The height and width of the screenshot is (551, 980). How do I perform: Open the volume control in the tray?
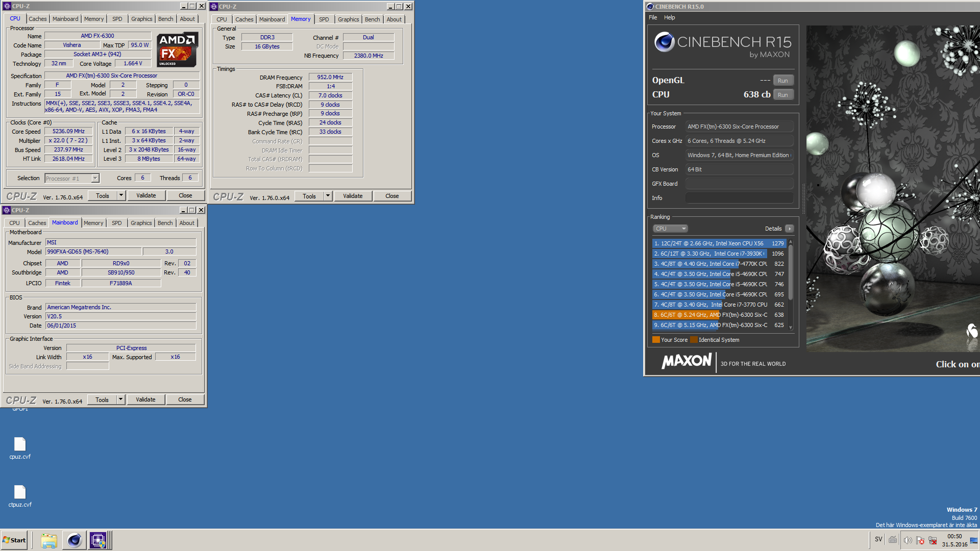pos(908,540)
